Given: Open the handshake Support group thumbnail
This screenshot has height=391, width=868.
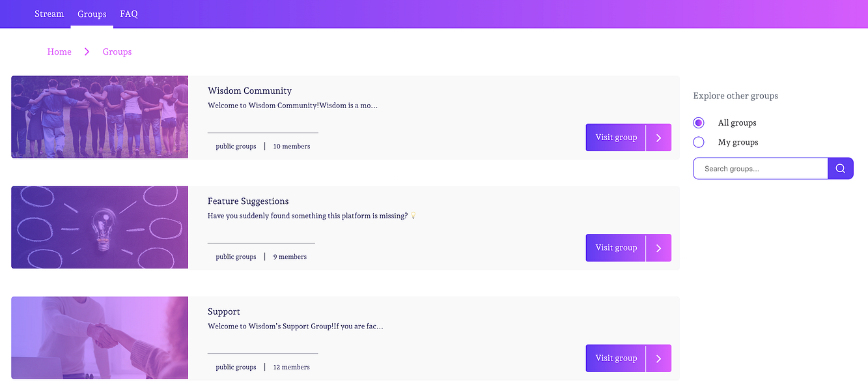Looking at the screenshot, I should click(x=100, y=338).
